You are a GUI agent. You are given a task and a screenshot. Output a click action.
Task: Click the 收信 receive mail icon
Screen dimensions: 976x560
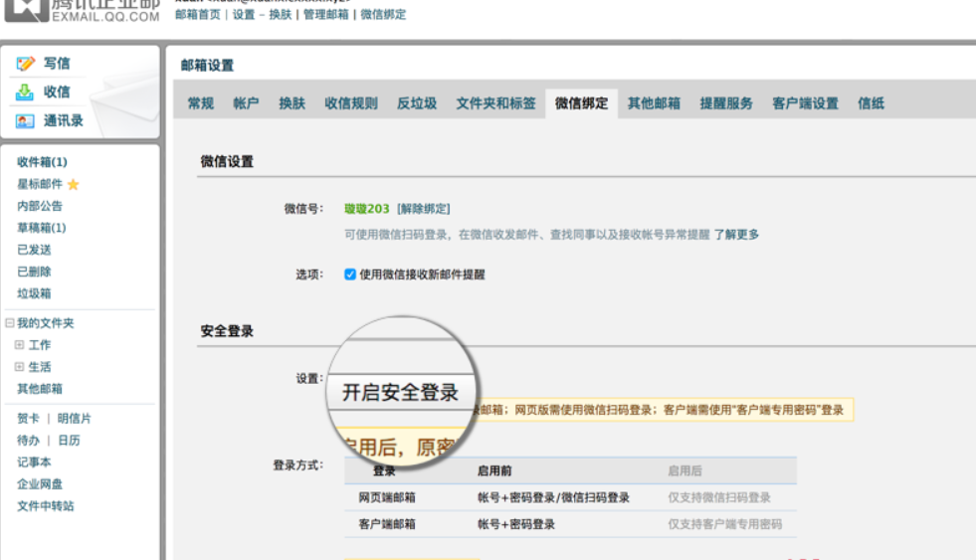26,93
